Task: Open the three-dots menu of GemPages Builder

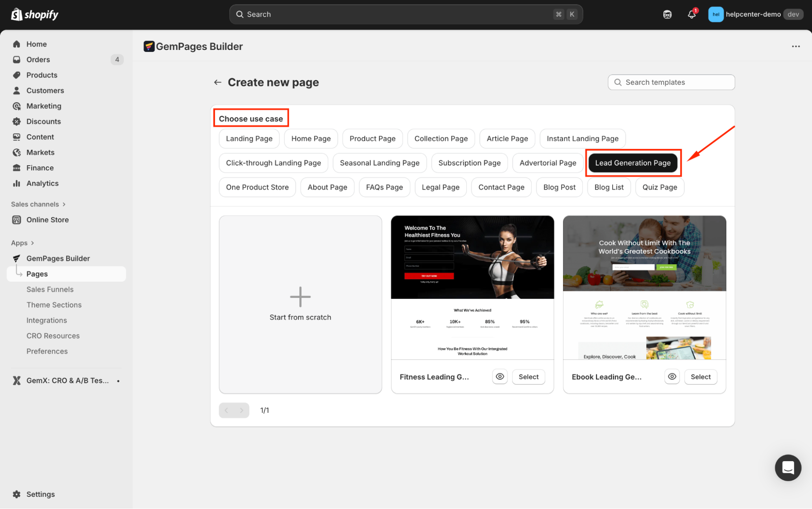Action: tap(796, 46)
